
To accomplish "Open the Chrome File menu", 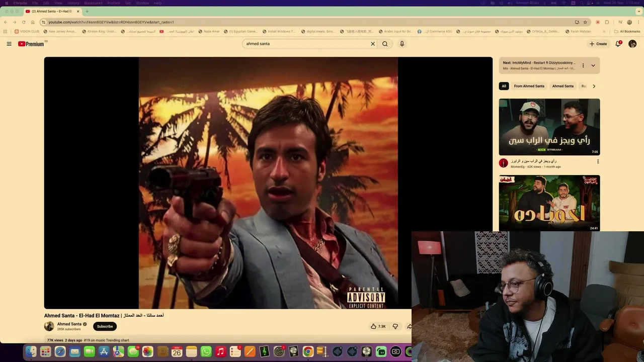I will coord(35,3).
